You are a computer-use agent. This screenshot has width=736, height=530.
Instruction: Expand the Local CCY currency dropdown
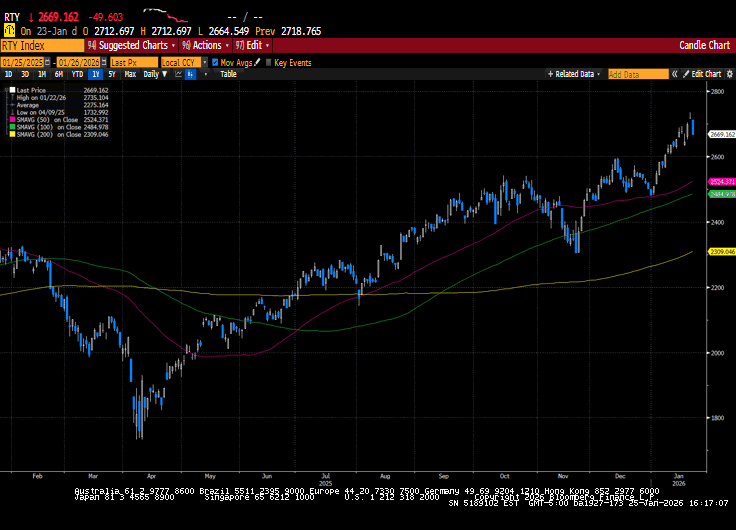(204, 62)
